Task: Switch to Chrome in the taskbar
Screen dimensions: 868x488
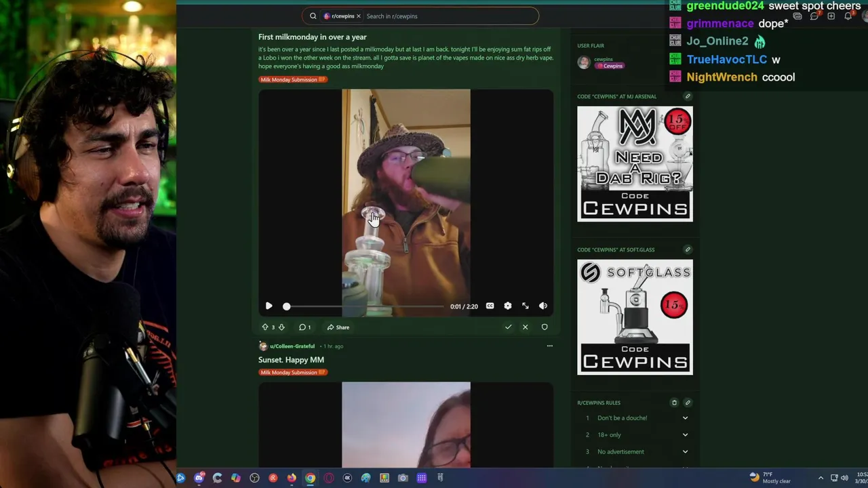Action: 310,478
